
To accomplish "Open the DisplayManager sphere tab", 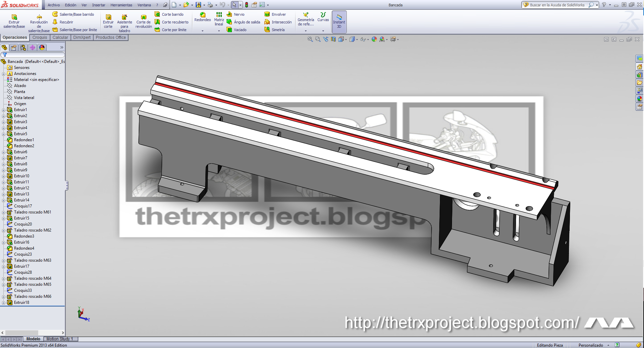I will coord(42,48).
